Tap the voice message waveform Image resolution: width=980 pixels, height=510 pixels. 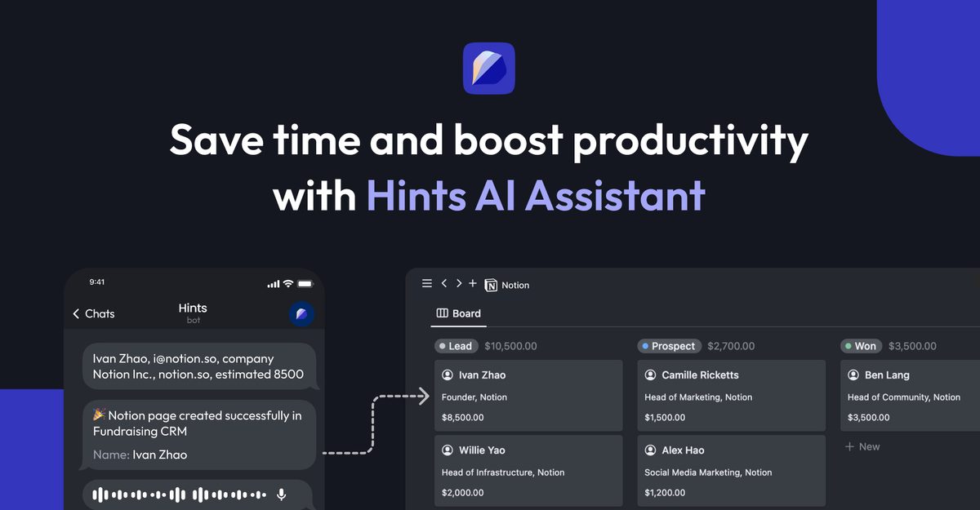click(x=180, y=494)
